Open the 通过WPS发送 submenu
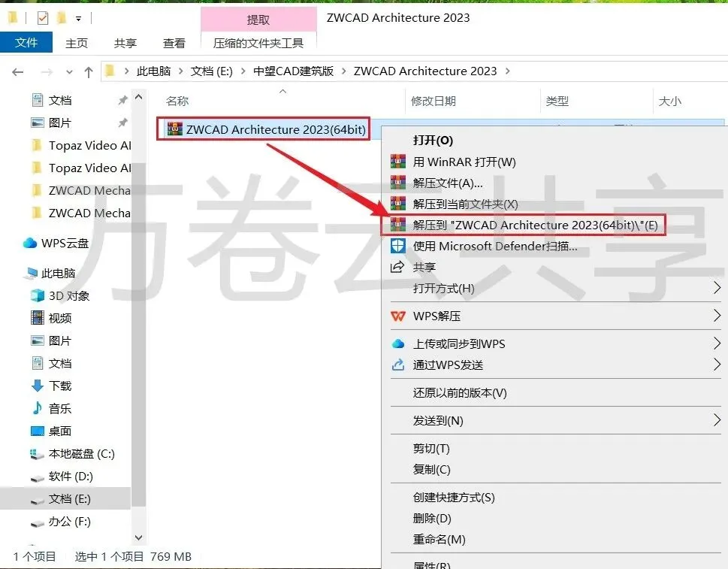The height and width of the screenshot is (569, 728). (x=448, y=365)
